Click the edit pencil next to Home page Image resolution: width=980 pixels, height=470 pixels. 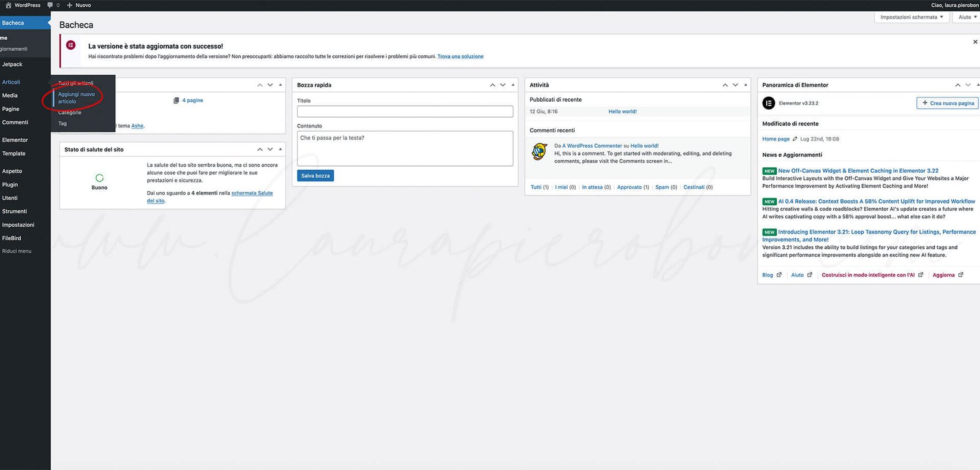[795, 139]
